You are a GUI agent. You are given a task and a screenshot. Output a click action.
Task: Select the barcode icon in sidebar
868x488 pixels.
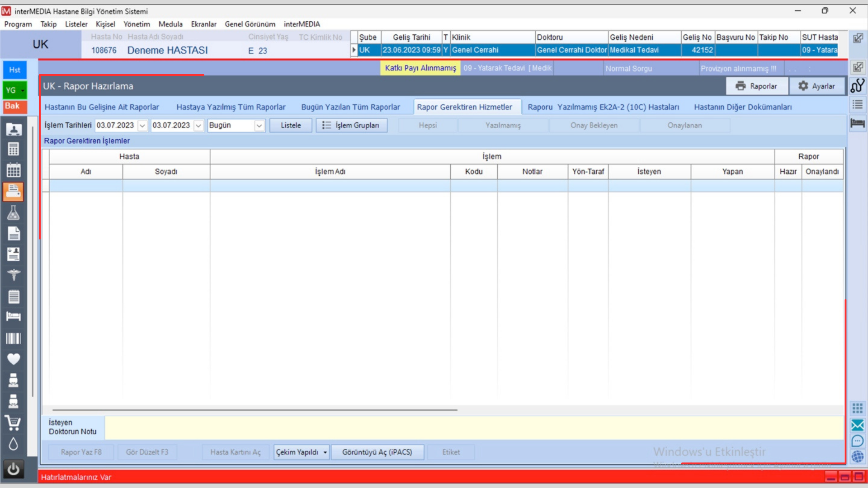coord(14,338)
